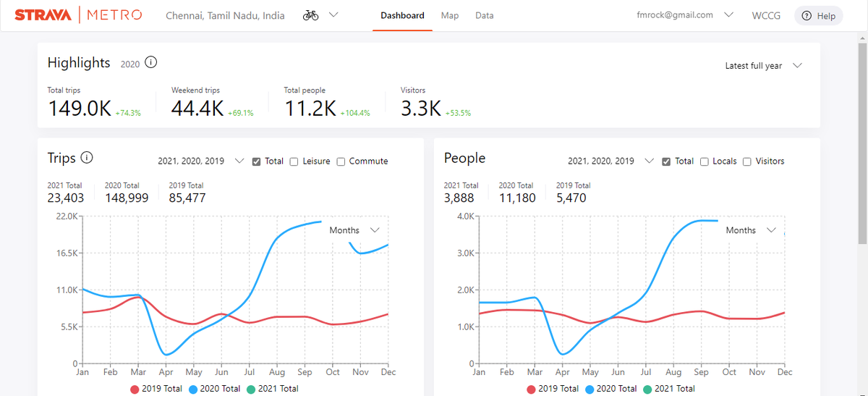Switch to the Map tab

coord(450,15)
